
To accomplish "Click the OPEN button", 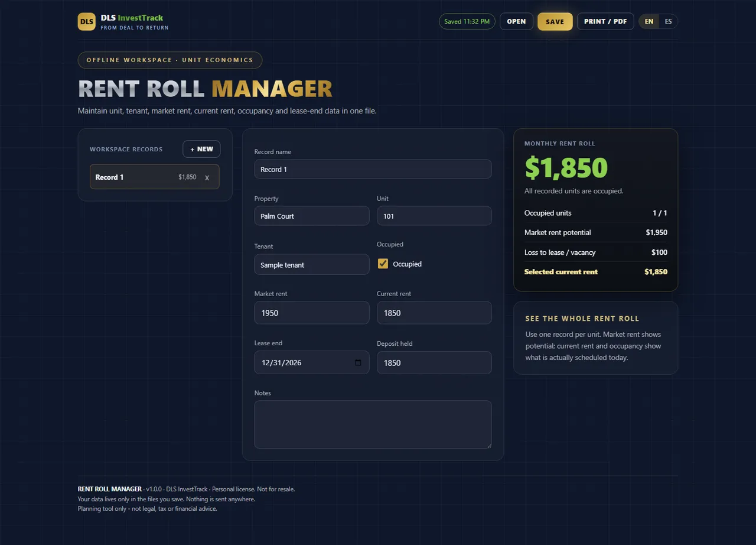I will (x=516, y=21).
